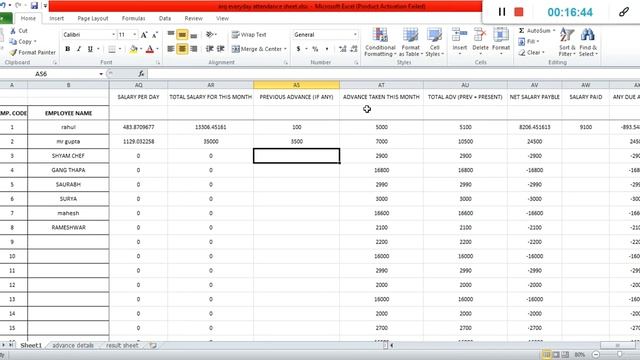Open the font size dropdown

click(135, 35)
